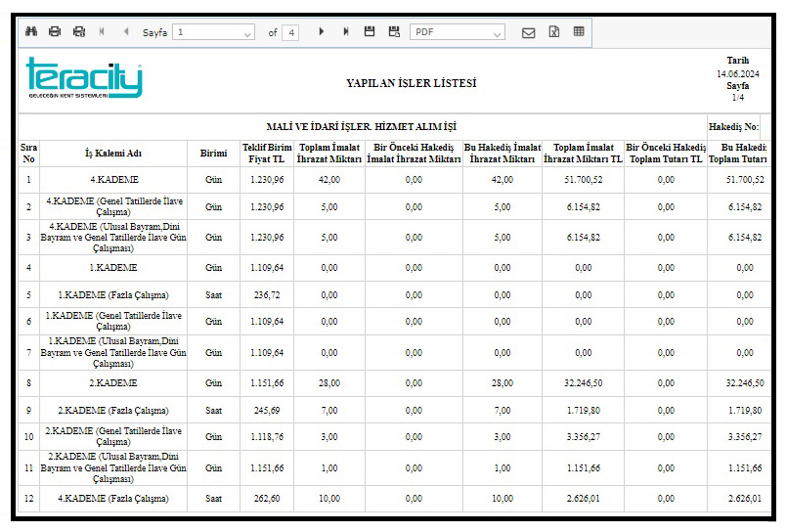Click the table grid view icon
Image resolution: width=787 pixels, height=532 pixels.
578,31
